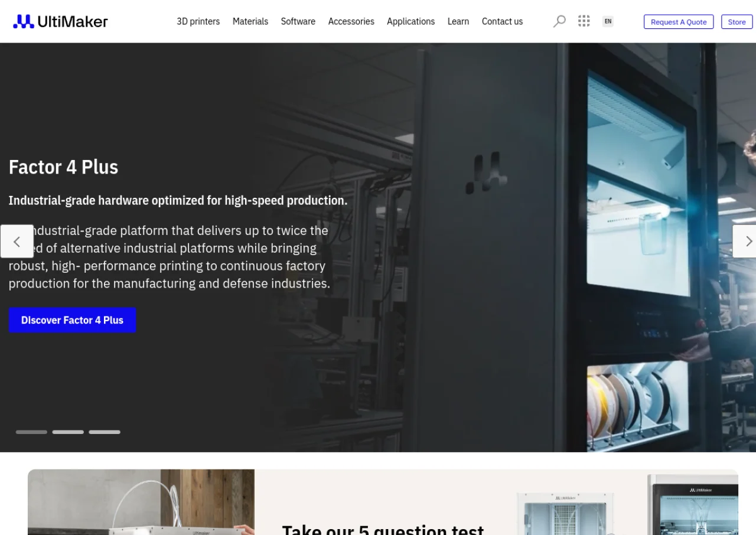Select the second carousel slide indicator
The width and height of the screenshot is (756, 535).
pyautogui.click(x=68, y=432)
